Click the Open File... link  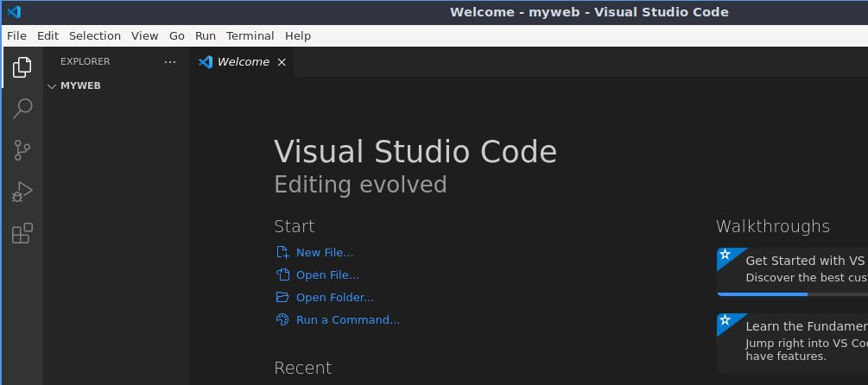(327, 275)
